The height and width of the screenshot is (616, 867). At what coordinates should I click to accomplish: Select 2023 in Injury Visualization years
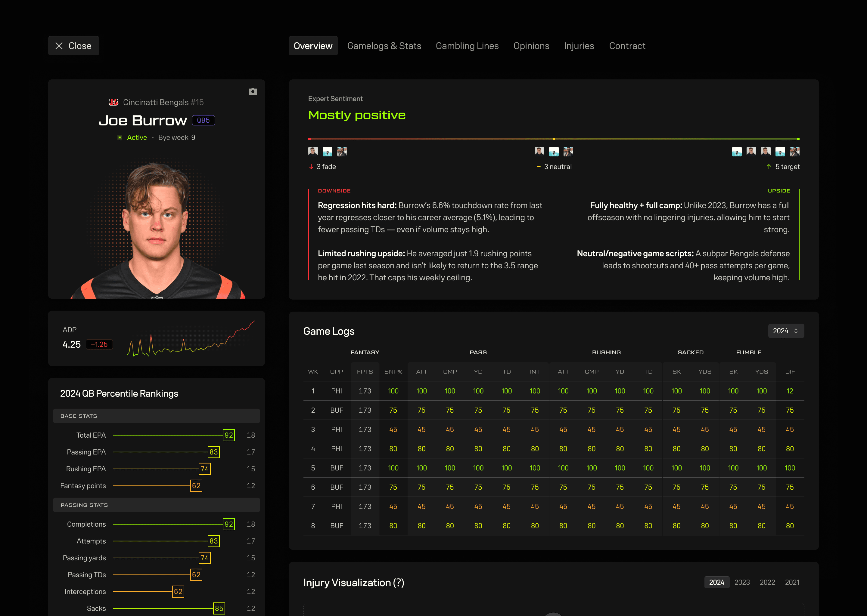coord(742,582)
